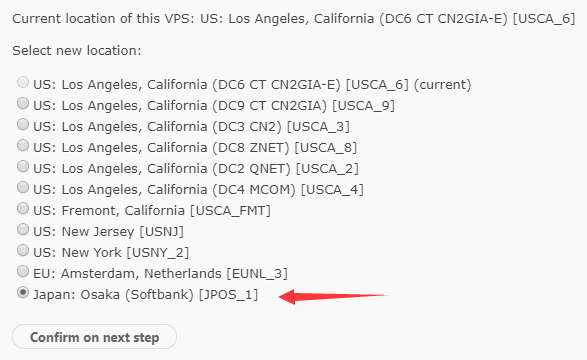Image resolution: width=587 pixels, height=360 pixels.
Task: Click the 'Current location of this VPS' line
Action: 294,19
